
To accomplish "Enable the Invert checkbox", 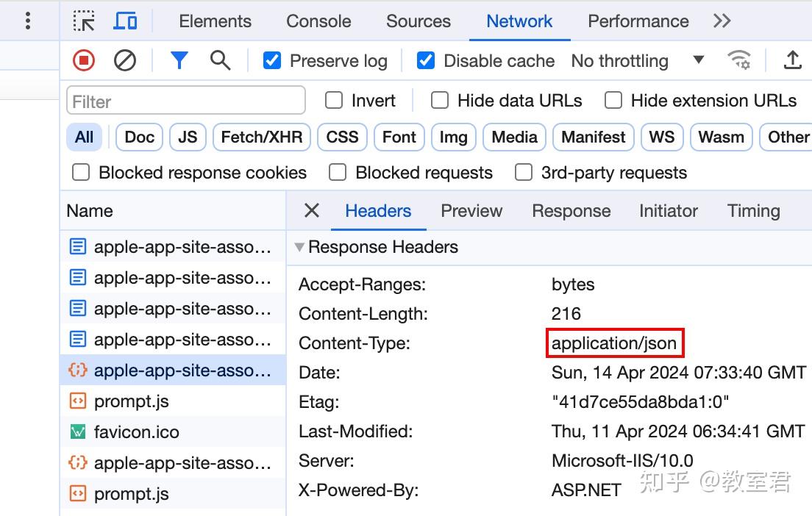I will 333,100.
